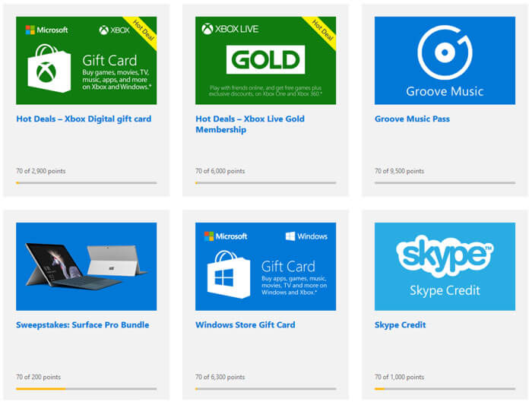
Task: Click the '70 of 1,000 points' text
Action: (399, 377)
